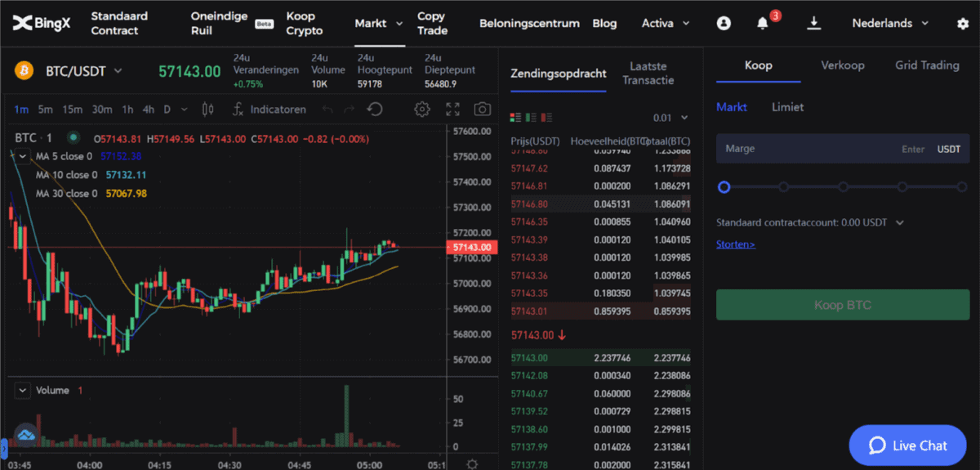Select the Koop tab

coord(758,65)
